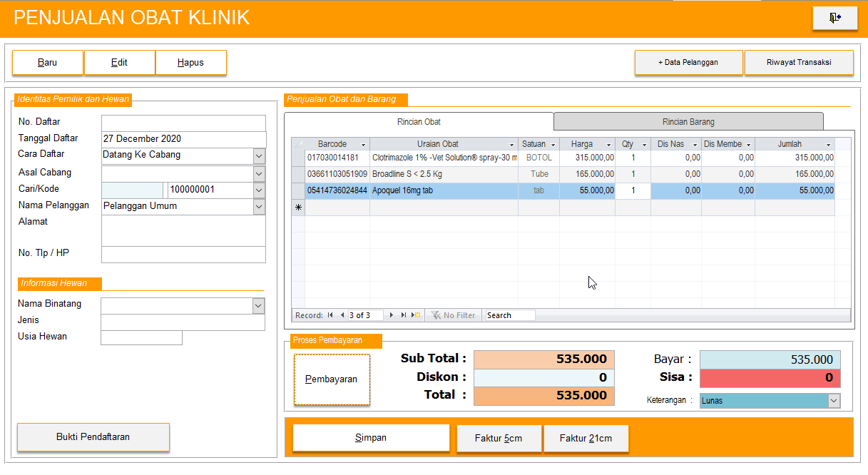Click the exit door icon button
868x475 pixels.
coord(834,19)
